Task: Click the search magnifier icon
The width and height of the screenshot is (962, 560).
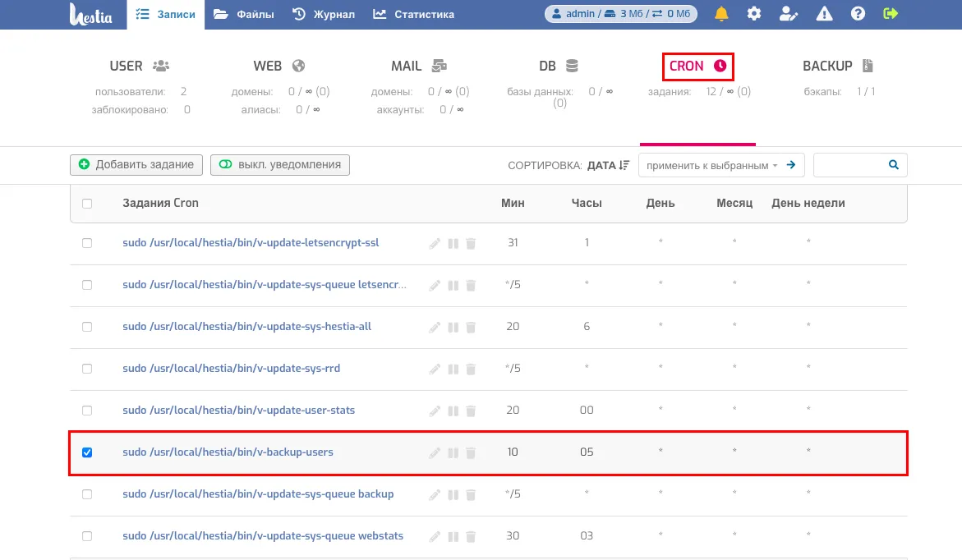Action: click(x=893, y=165)
